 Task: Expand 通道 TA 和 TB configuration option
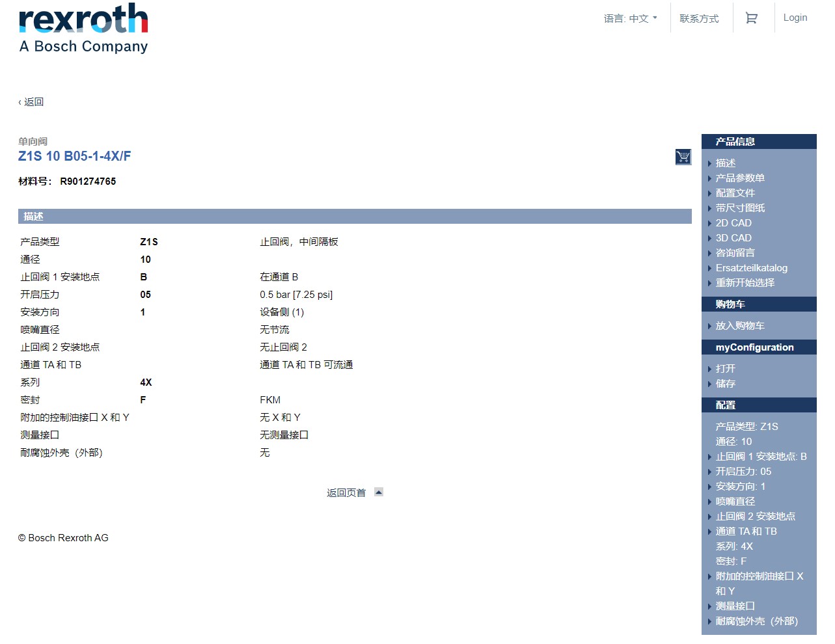746,531
